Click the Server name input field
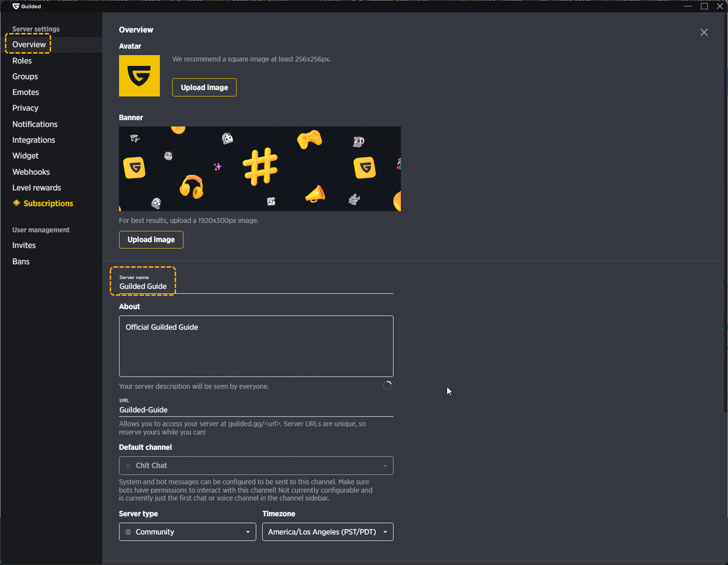728x565 pixels. pyautogui.click(x=256, y=283)
